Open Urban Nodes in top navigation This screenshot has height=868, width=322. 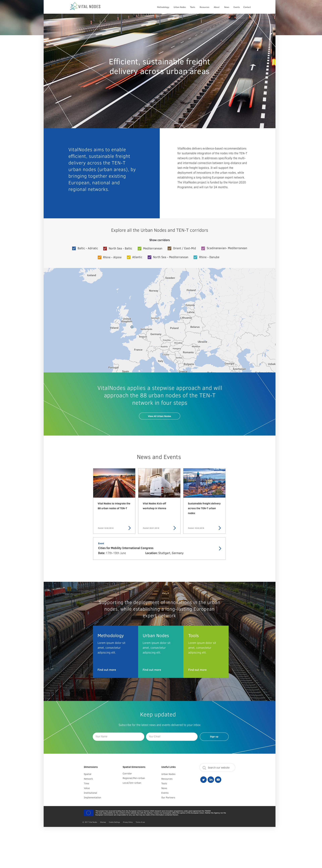[x=180, y=7]
